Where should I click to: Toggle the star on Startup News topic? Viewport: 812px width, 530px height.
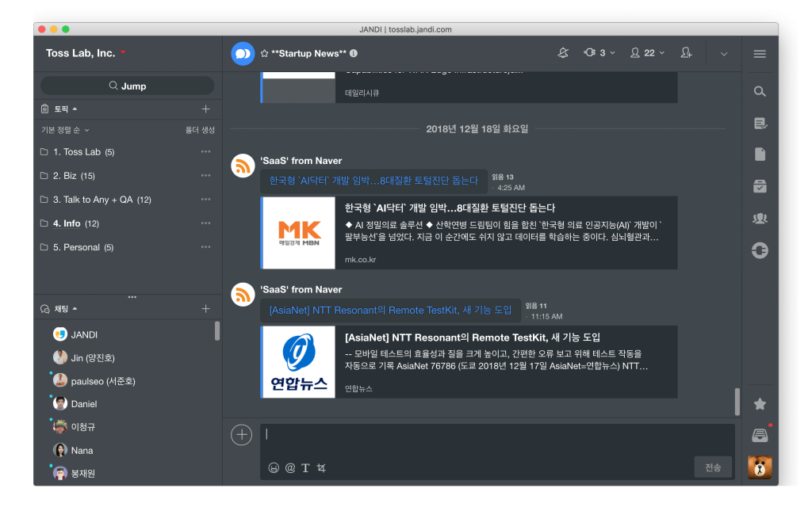coord(264,53)
